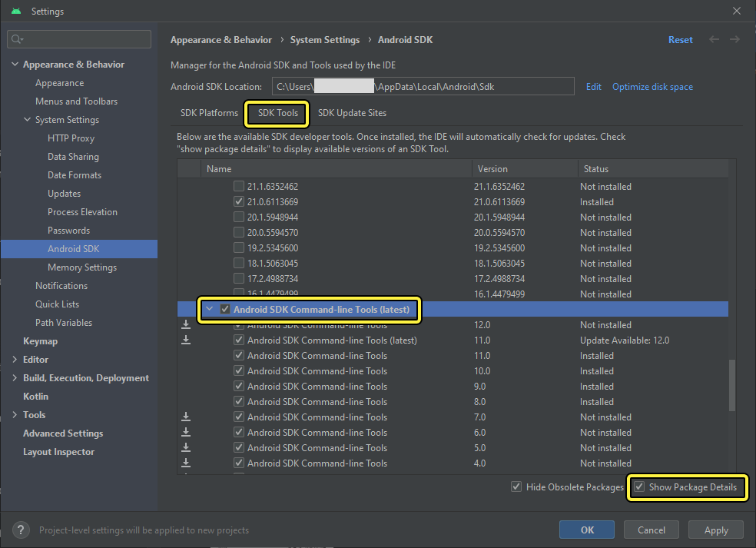Open Date Formats settings

coord(75,175)
